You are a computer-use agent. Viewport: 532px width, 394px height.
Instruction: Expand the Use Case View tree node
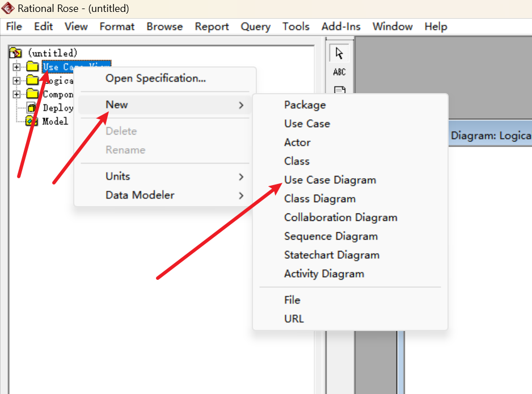tap(16, 67)
